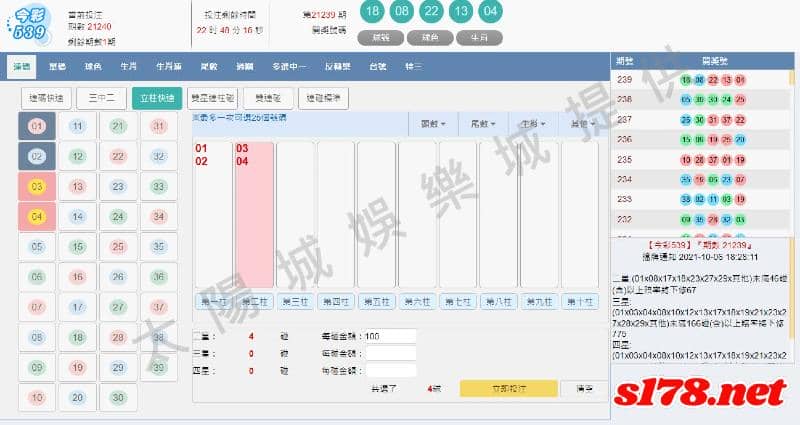Pick number ball 17 in the grid

[78, 307]
